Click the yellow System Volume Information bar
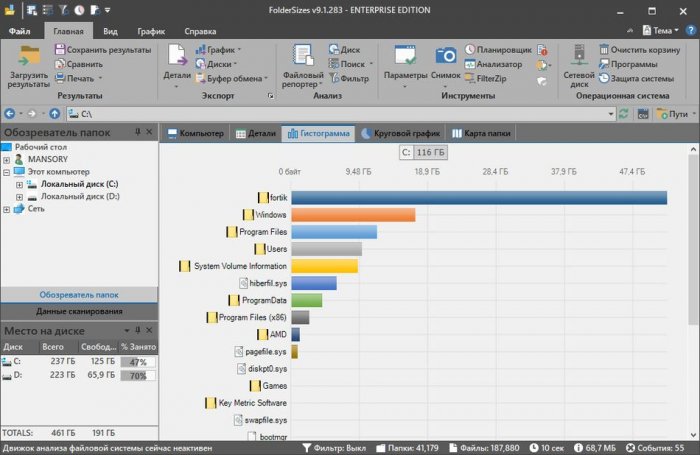 (325, 266)
